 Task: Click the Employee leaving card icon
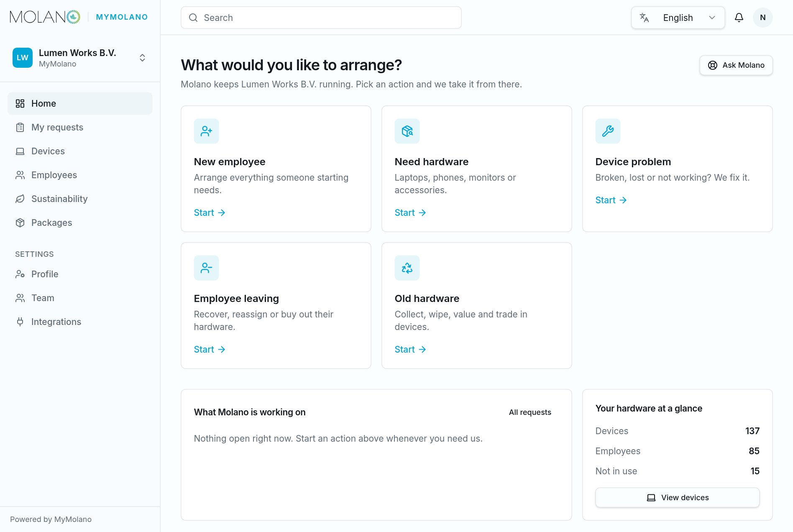click(x=206, y=268)
